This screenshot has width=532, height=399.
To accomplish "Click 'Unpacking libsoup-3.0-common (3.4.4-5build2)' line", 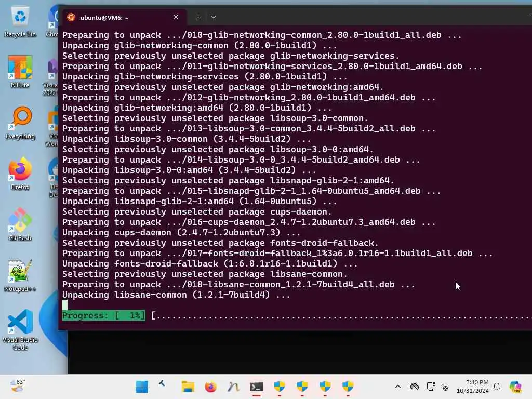I will pyautogui.click(x=187, y=139).
